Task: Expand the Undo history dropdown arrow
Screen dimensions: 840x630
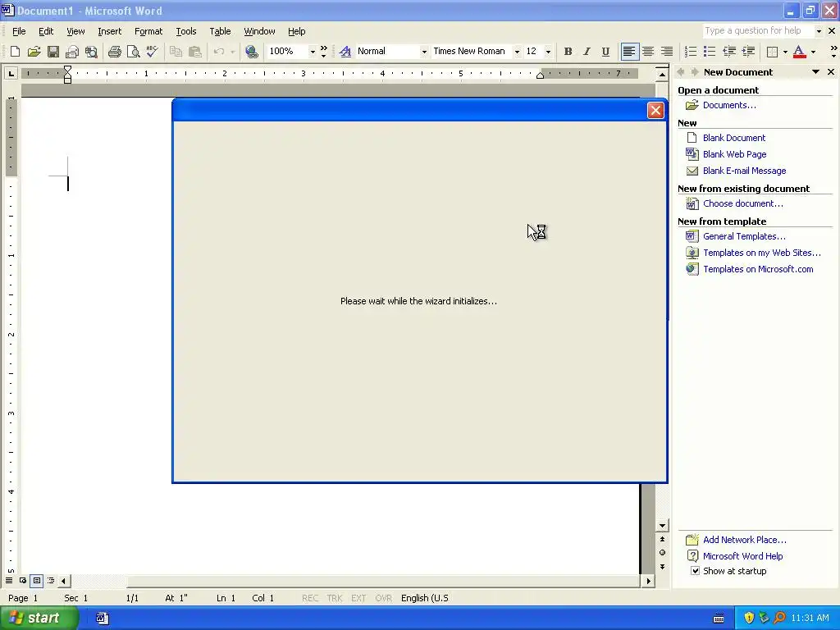Action: 232,52
